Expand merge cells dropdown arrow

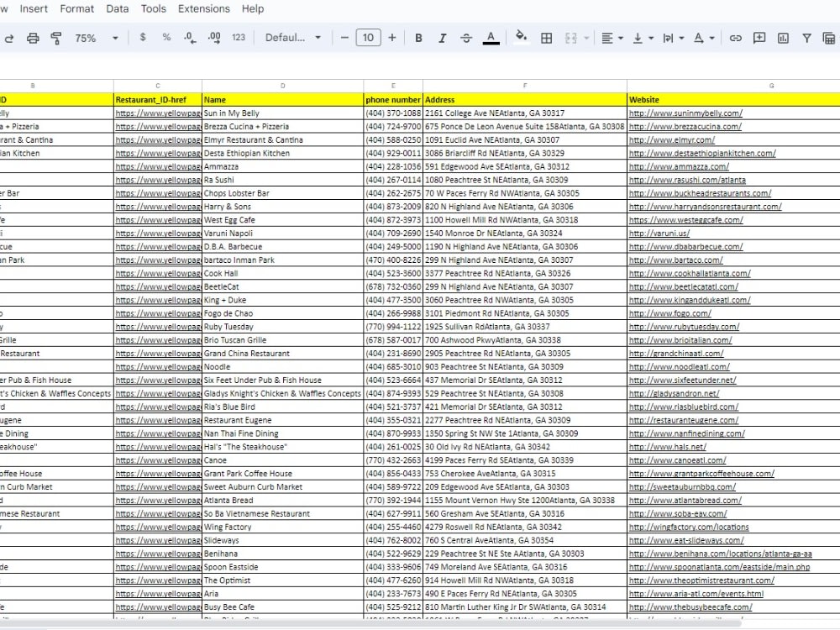pos(586,38)
